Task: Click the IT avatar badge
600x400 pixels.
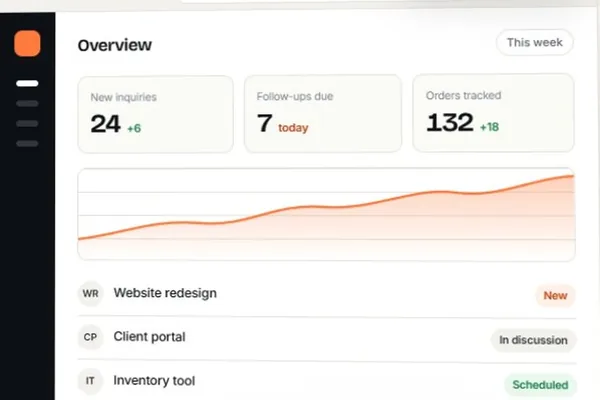Action: point(90,381)
